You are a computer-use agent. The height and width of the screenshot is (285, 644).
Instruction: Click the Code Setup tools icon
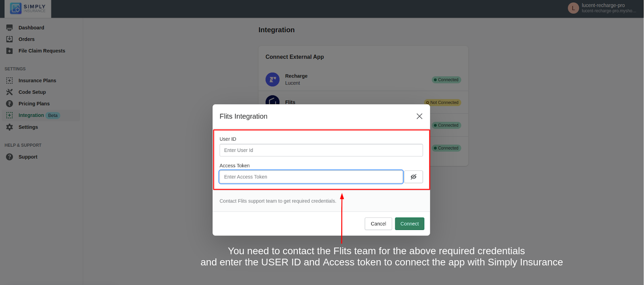[x=10, y=92]
